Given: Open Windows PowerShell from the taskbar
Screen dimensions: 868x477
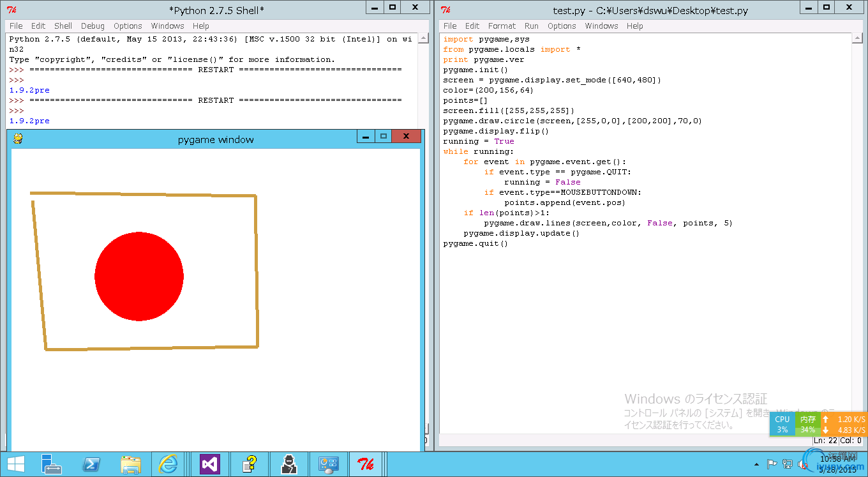Looking at the screenshot, I should [x=91, y=464].
